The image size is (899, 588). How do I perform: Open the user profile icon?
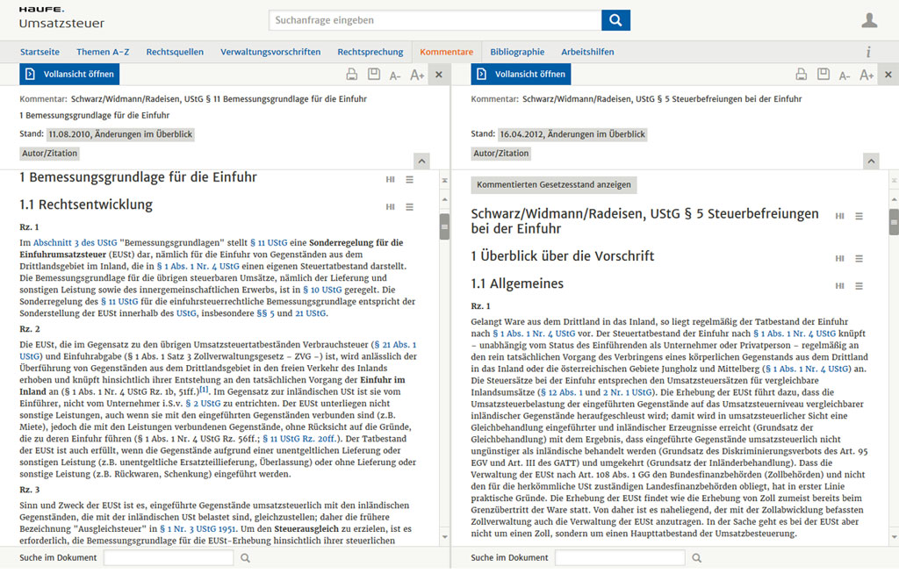[x=869, y=20]
